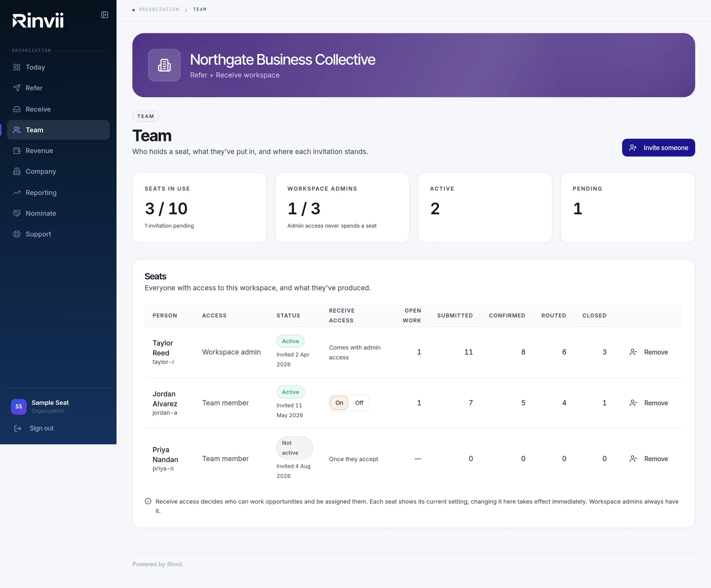
Task: Click remove-person icon in Priya Nandan row
Action: click(x=633, y=459)
